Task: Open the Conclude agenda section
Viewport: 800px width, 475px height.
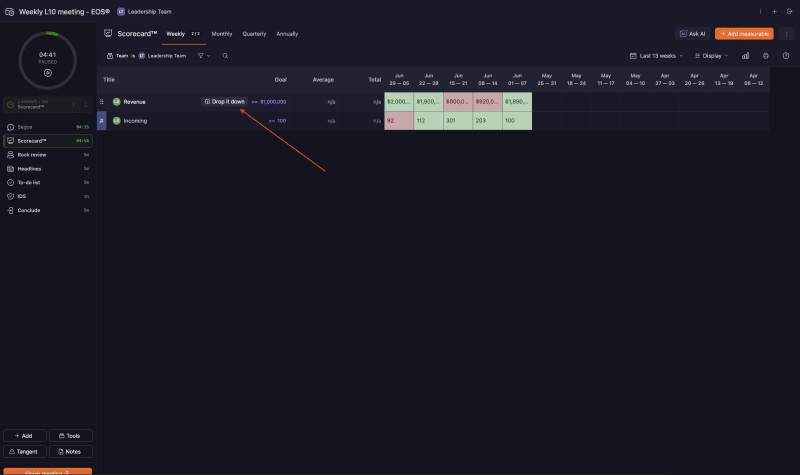Action: pos(47,210)
